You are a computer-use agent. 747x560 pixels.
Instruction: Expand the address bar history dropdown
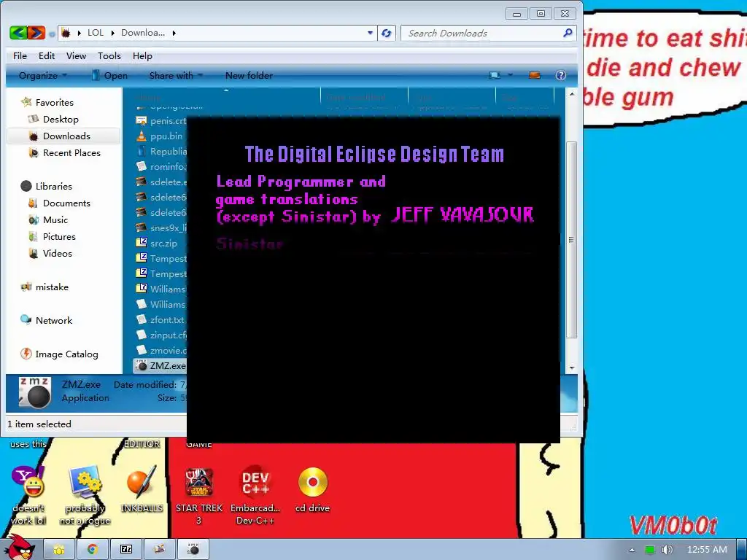pyautogui.click(x=370, y=33)
